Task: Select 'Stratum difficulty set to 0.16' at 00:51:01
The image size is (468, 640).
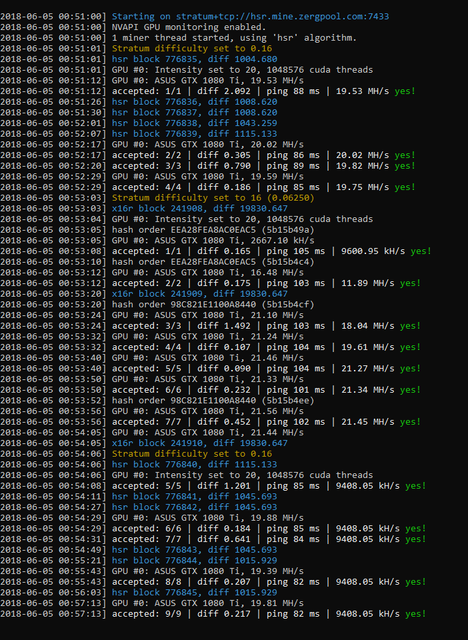Action: (x=136, y=49)
